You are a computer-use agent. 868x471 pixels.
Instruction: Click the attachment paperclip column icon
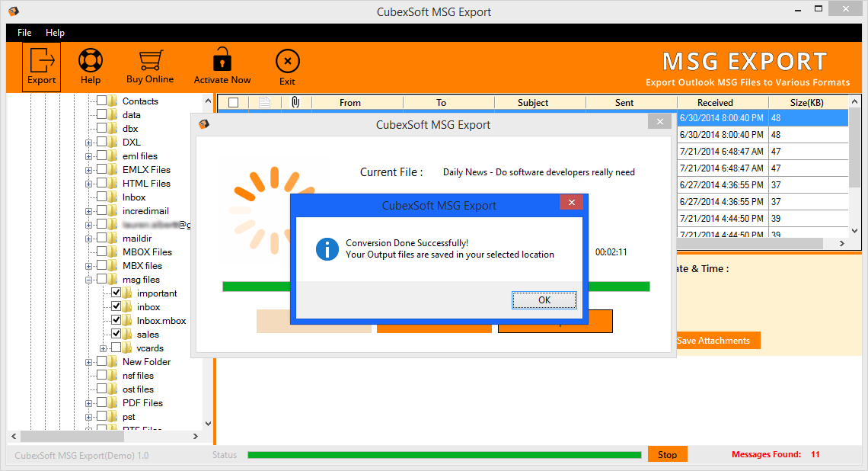pos(295,102)
